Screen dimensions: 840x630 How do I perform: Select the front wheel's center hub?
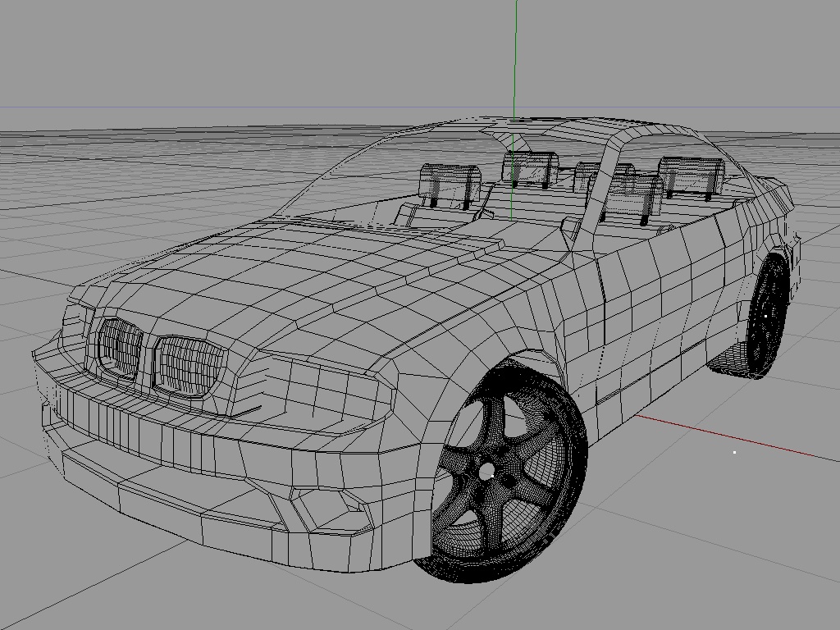pos(486,472)
